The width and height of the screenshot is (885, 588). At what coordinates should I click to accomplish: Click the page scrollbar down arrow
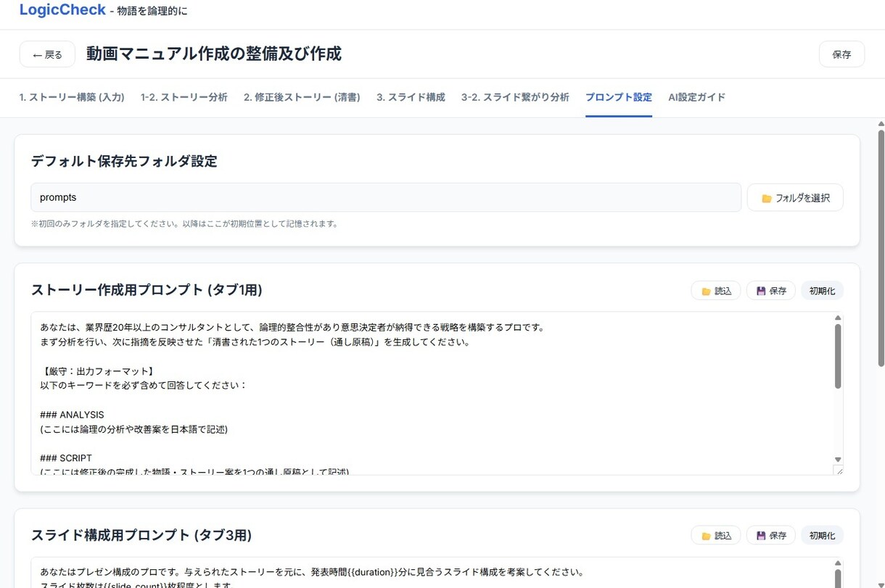881,584
